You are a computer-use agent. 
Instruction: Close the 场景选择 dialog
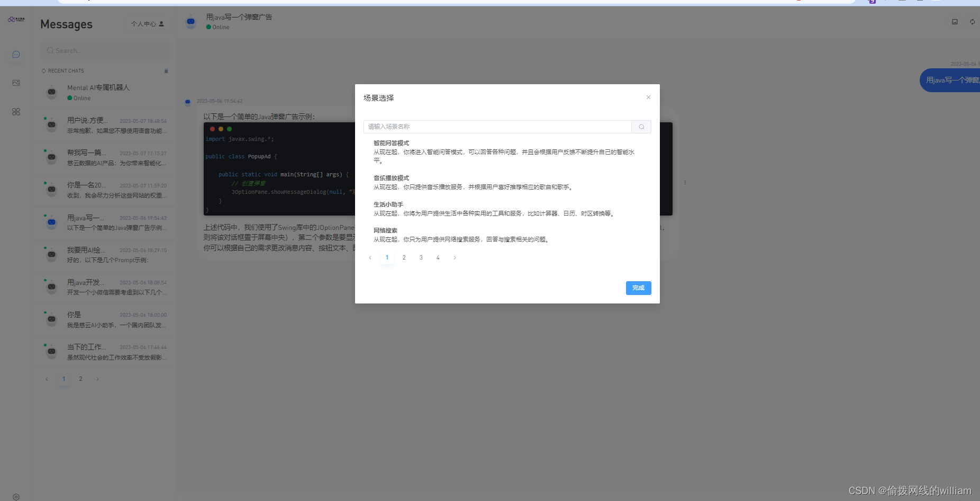click(x=648, y=97)
